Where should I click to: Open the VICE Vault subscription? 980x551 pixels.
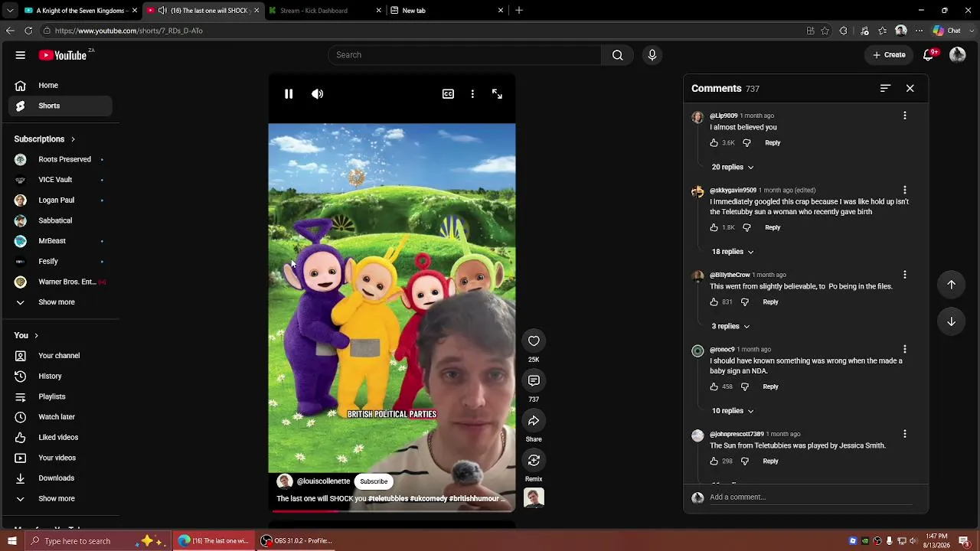[x=60, y=180]
